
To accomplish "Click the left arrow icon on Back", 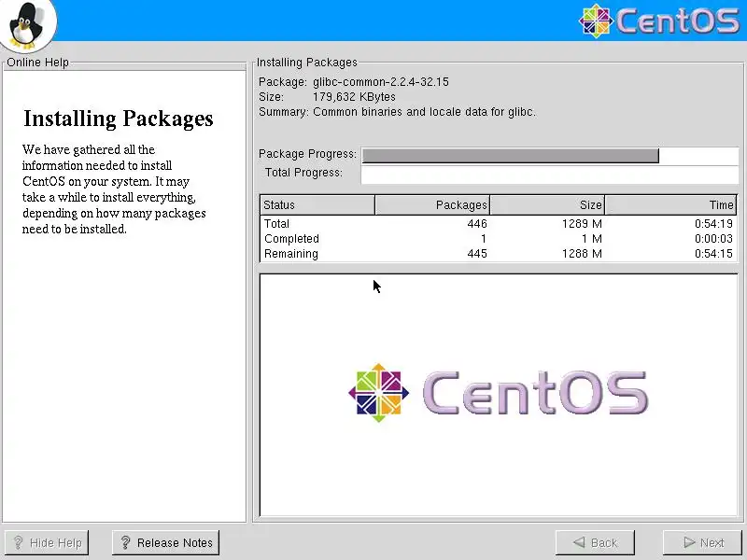I will click(579, 542).
